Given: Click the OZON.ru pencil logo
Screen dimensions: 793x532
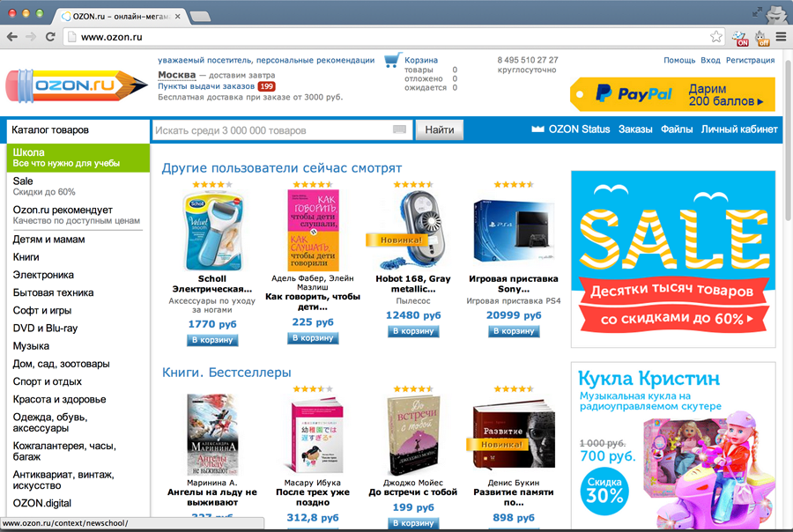Looking at the screenshot, I should (x=77, y=85).
